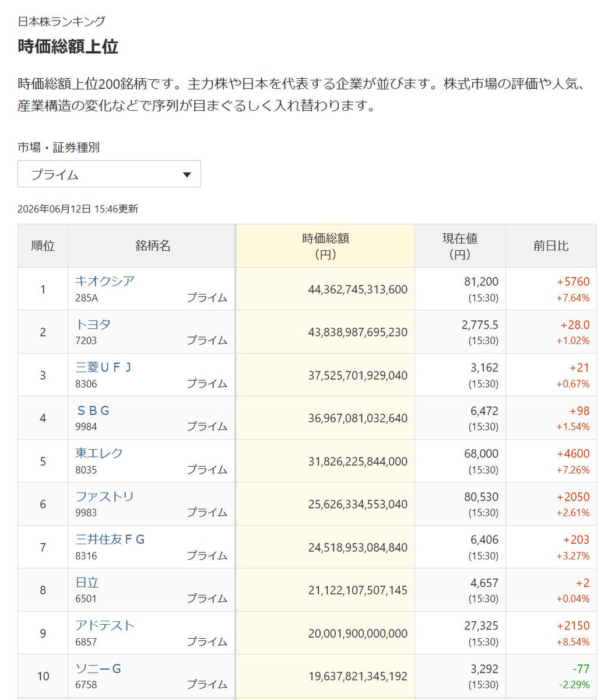Viewport: 615px width, 700px height.
Task: Open the 三菱ＵＦＪ stock link
Action: coord(104,367)
